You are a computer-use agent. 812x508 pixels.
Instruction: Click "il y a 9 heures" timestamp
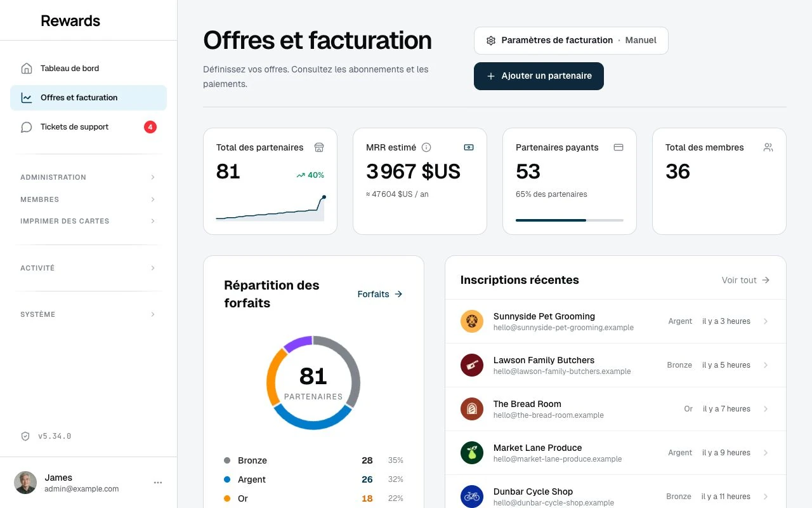click(x=726, y=453)
